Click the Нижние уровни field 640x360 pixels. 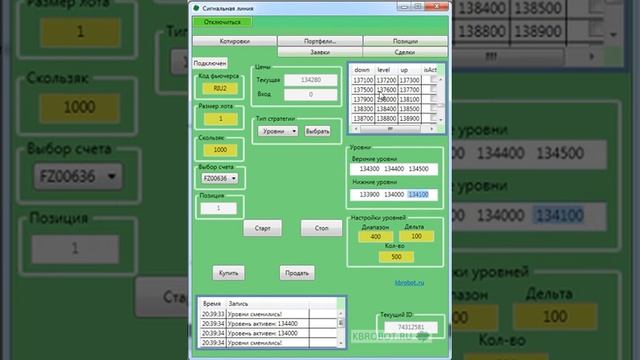click(394, 195)
